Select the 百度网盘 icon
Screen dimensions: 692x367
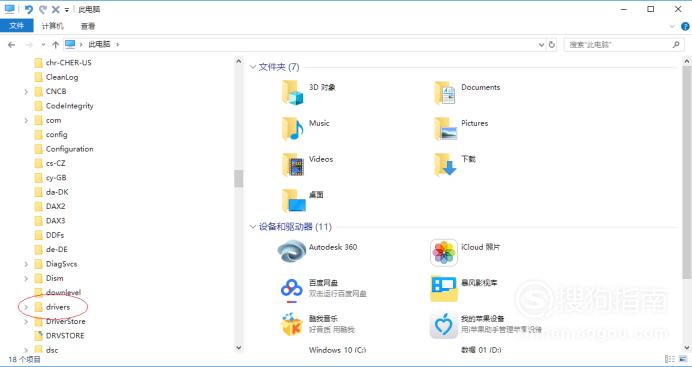click(x=292, y=290)
